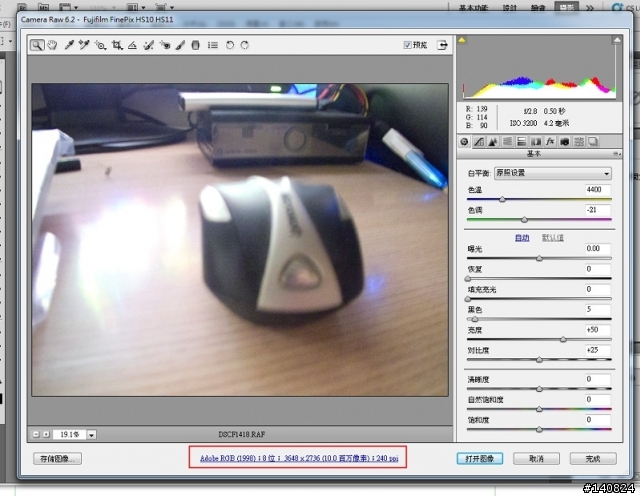
Task: Click the 清晰度 clarity slider handle
Action: (539, 389)
